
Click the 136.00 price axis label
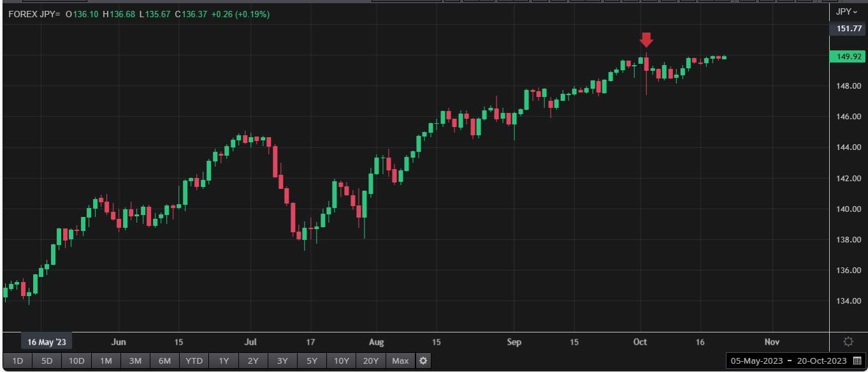click(x=848, y=271)
